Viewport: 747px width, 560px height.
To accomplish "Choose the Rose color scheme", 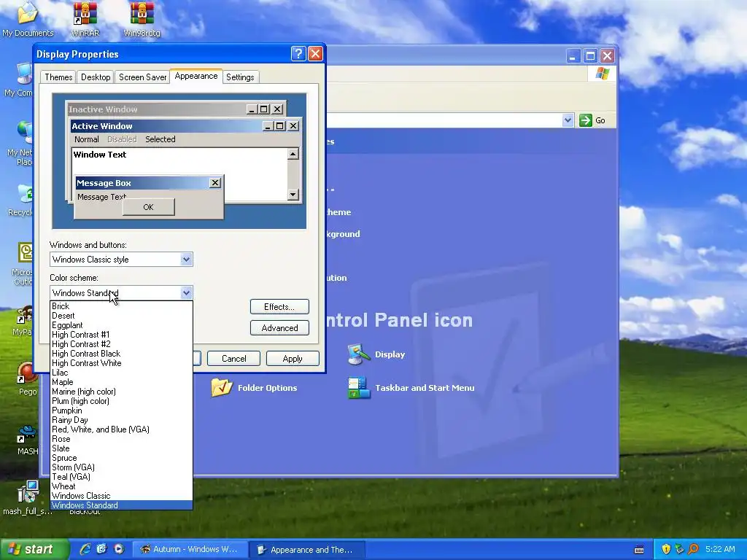I will tap(122, 439).
